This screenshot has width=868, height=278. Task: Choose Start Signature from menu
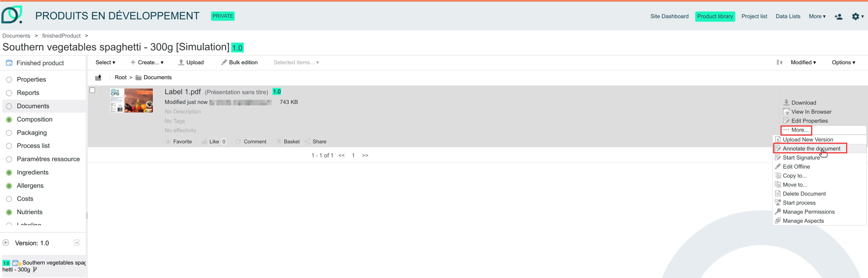coord(801,157)
